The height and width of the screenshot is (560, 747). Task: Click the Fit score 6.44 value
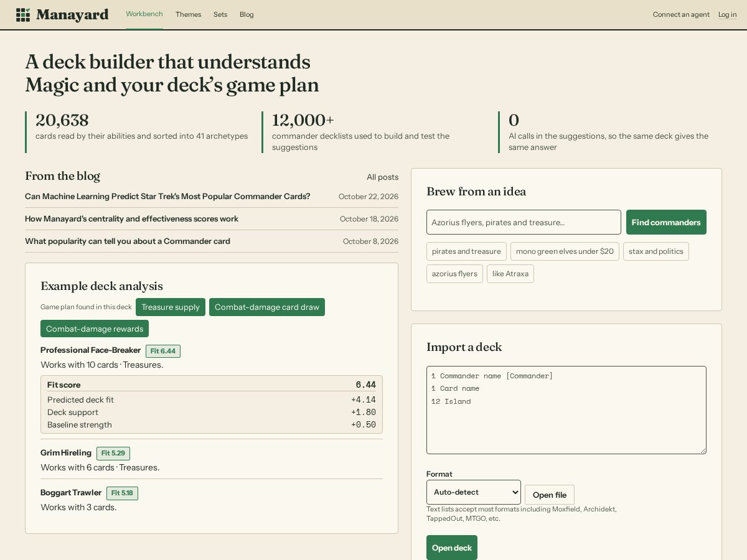pyautogui.click(x=366, y=385)
